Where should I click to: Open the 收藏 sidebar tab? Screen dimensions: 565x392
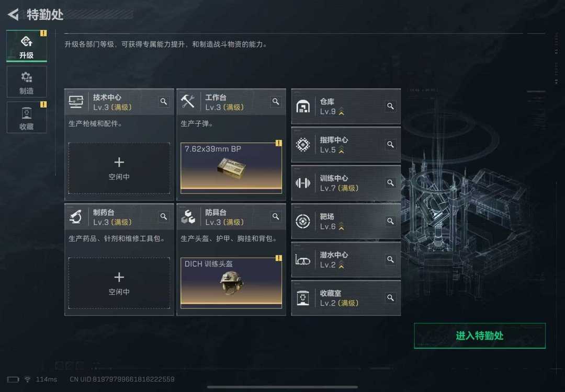(27, 118)
